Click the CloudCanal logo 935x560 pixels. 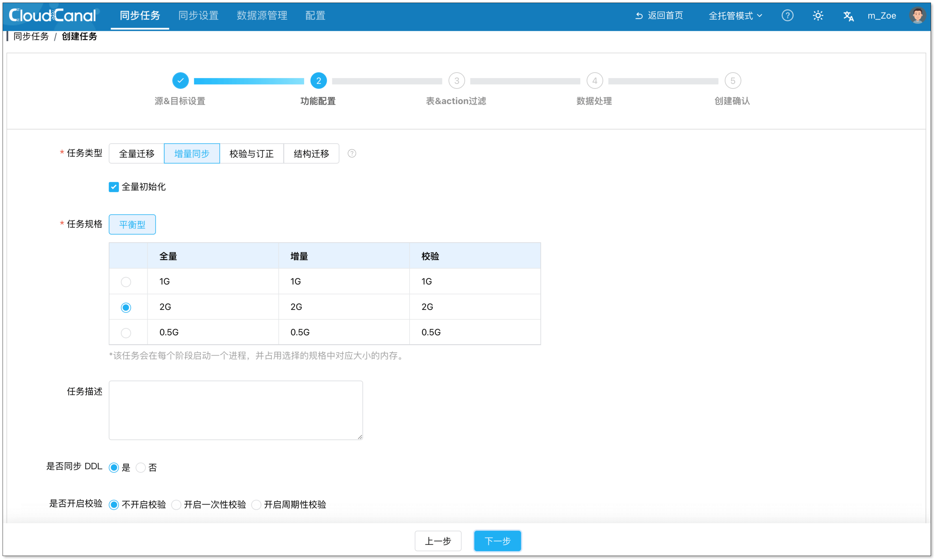(x=53, y=16)
